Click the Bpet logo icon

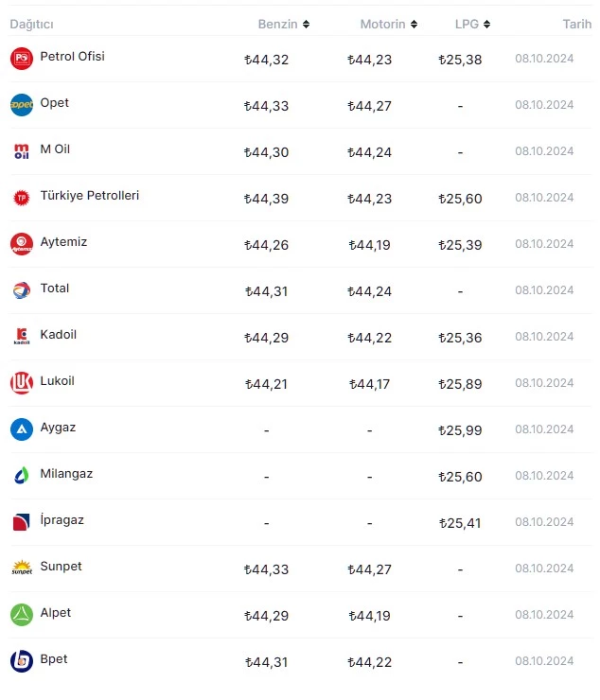click(21, 661)
